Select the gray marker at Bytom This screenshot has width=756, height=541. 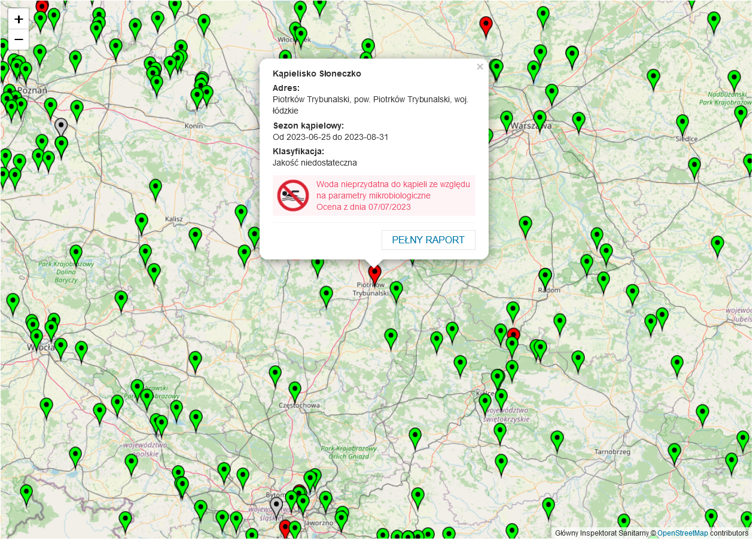(276, 506)
